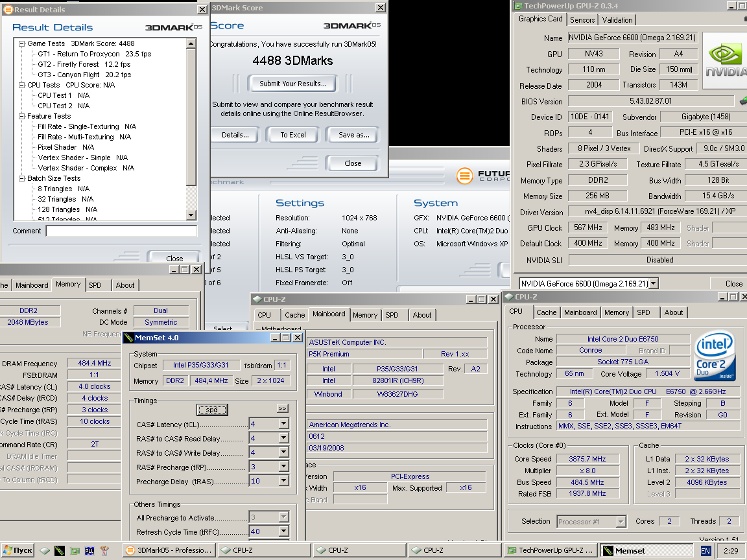The height and width of the screenshot is (560, 747).
Task: Launch MemSet from the quick launch bar
Action: coord(60,551)
